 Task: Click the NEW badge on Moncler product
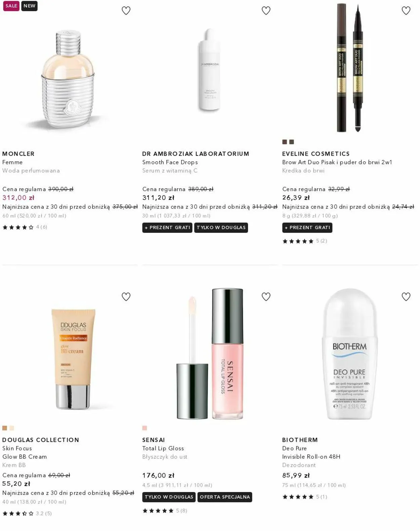coord(30,6)
